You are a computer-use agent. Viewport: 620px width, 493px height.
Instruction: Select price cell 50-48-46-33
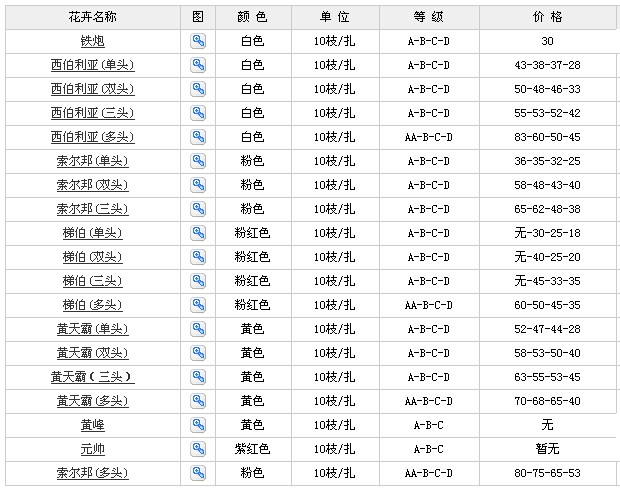(x=547, y=89)
